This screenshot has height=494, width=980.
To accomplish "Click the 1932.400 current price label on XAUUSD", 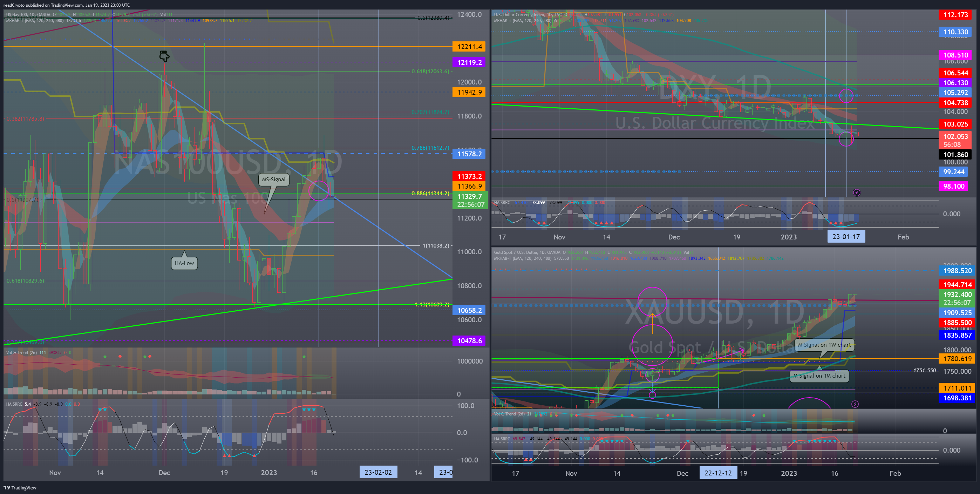I will pos(957,298).
